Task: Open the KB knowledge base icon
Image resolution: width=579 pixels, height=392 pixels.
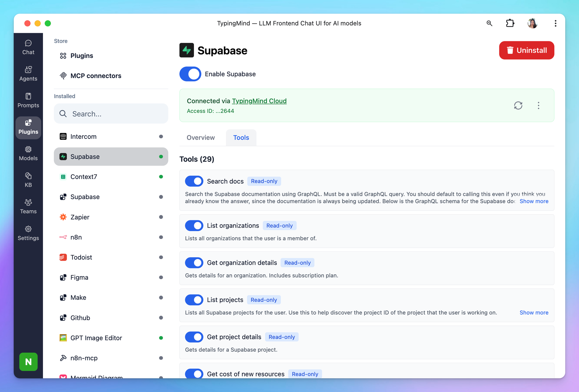Action: point(28,180)
